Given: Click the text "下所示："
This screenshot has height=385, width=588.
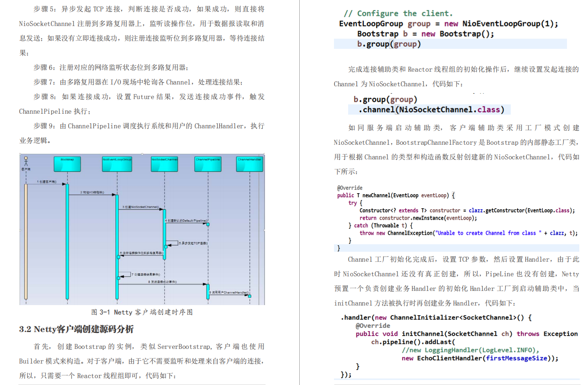Looking at the screenshot, I should (x=346, y=172).
